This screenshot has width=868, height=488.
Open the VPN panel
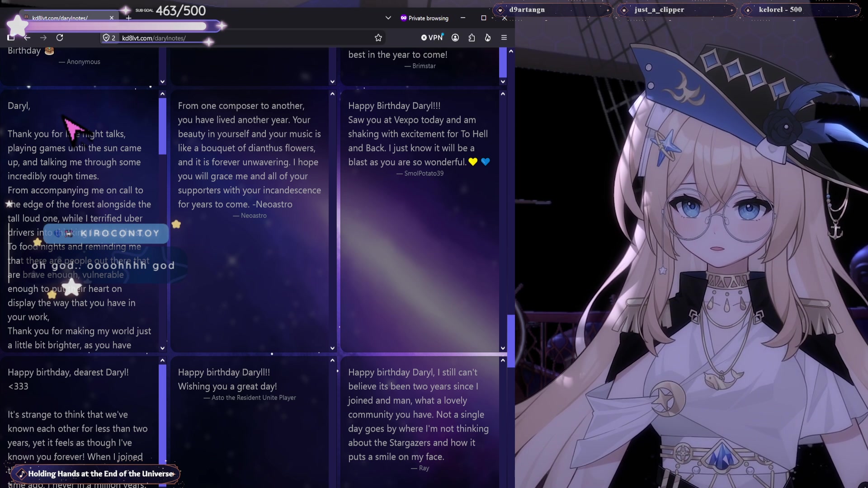[432, 38]
